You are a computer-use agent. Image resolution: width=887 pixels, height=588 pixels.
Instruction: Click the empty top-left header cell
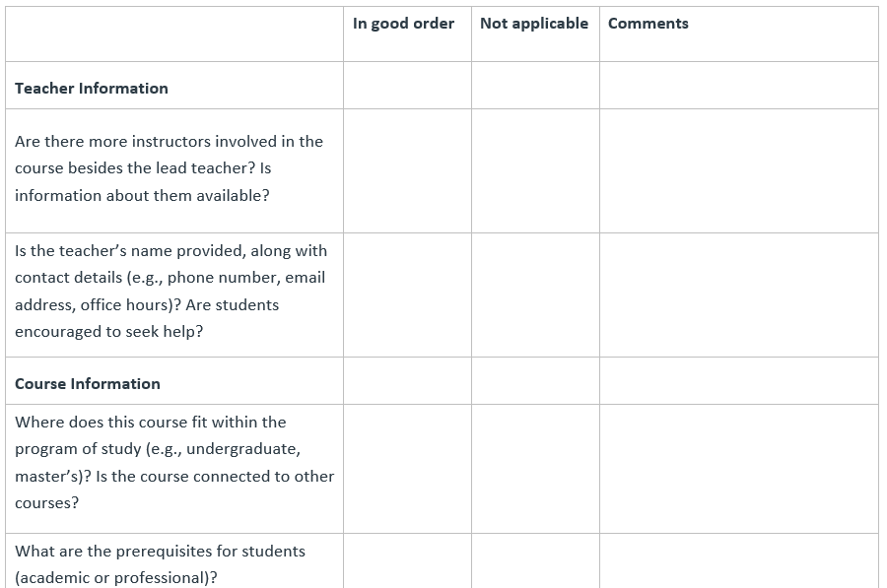(174, 33)
